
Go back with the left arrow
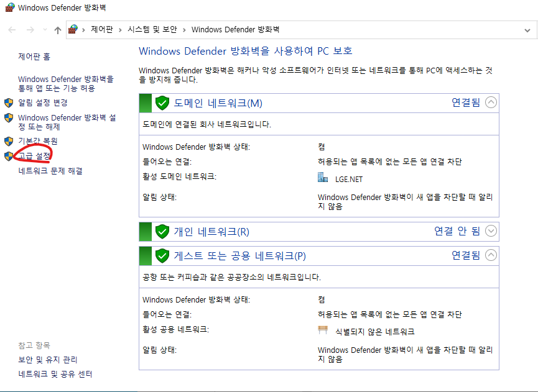[x=12, y=30]
